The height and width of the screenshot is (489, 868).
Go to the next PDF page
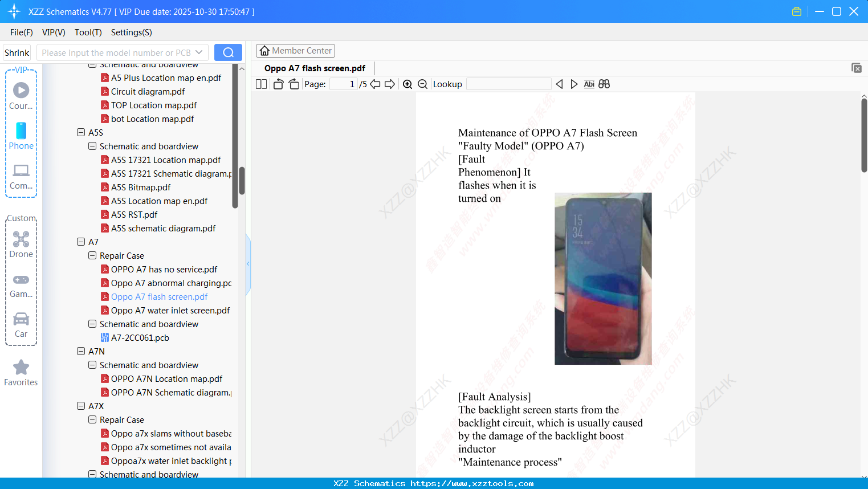(x=390, y=84)
